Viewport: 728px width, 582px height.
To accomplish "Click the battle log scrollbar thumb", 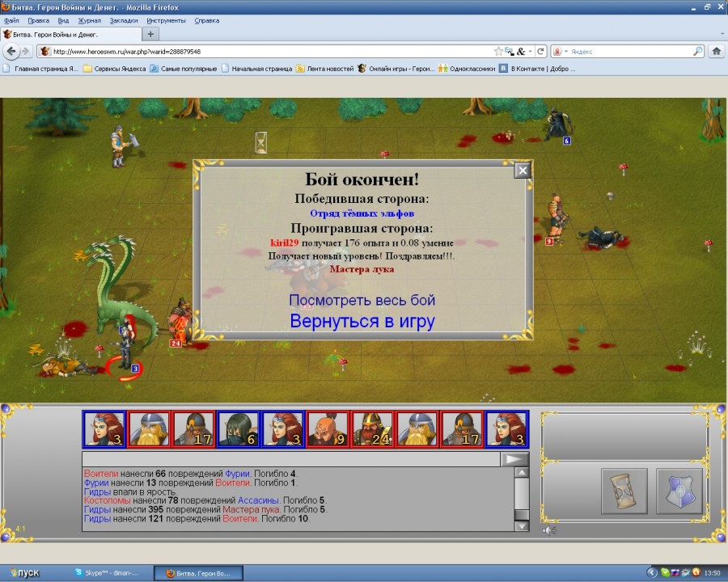I will (x=522, y=515).
